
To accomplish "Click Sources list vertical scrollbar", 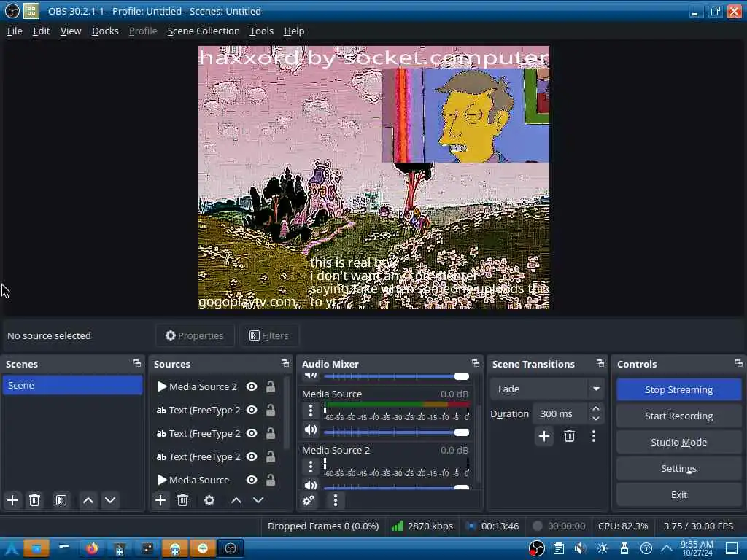I will click(286, 413).
